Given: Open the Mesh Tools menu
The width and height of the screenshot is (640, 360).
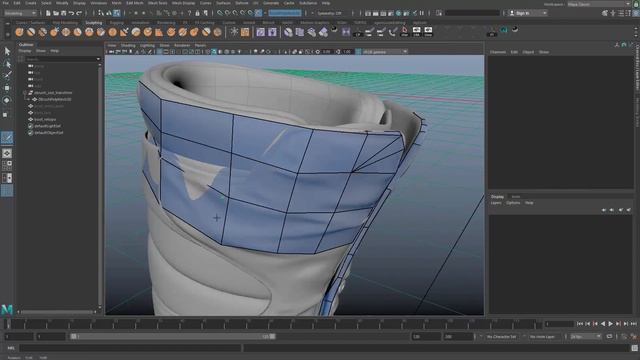Looking at the screenshot, I should pos(158,3).
